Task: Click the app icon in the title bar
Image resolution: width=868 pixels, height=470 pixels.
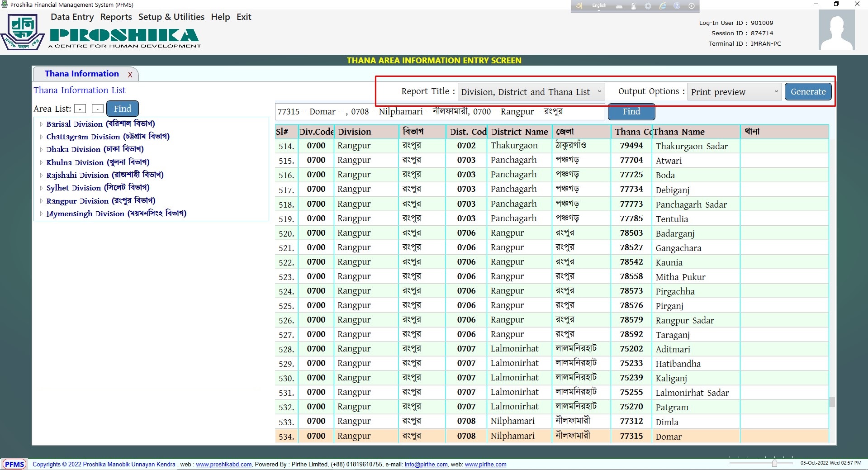Action: [5, 5]
